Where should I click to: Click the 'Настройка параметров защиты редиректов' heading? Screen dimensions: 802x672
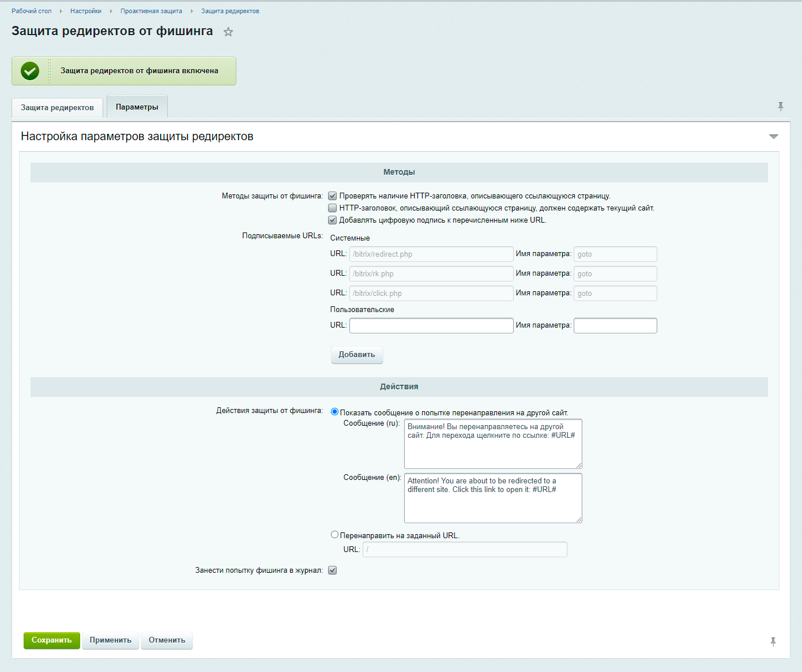[137, 137]
